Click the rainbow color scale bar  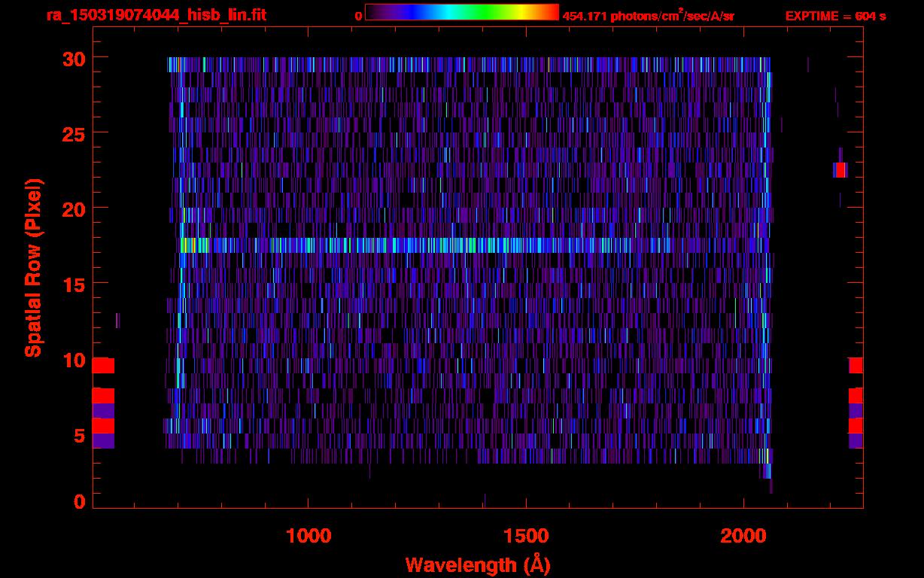tap(462, 12)
